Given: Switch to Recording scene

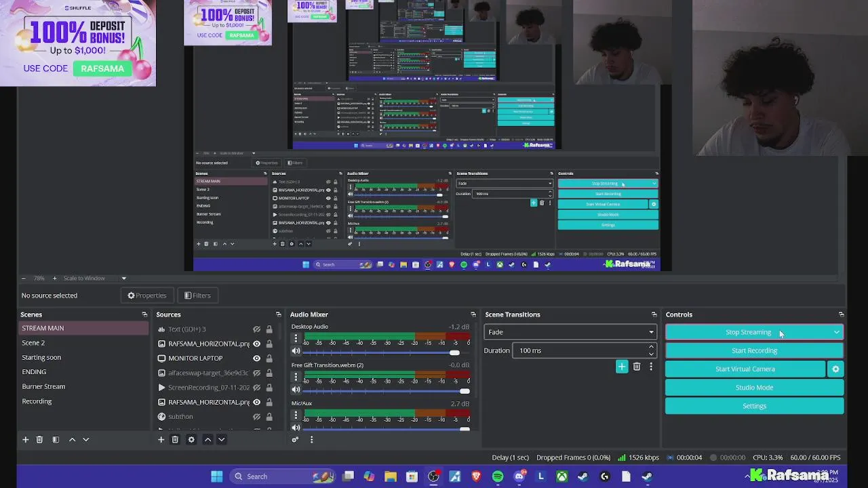Looking at the screenshot, I should 83,401.
